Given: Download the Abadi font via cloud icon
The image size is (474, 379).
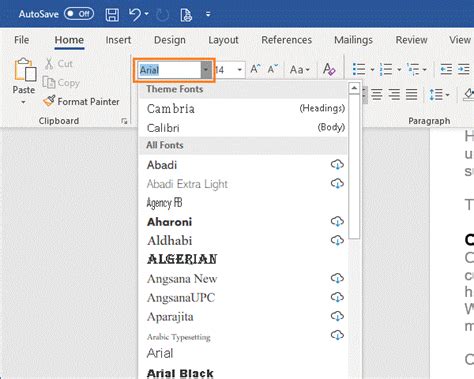Looking at the screenshot, I should (x=337, y=164).
